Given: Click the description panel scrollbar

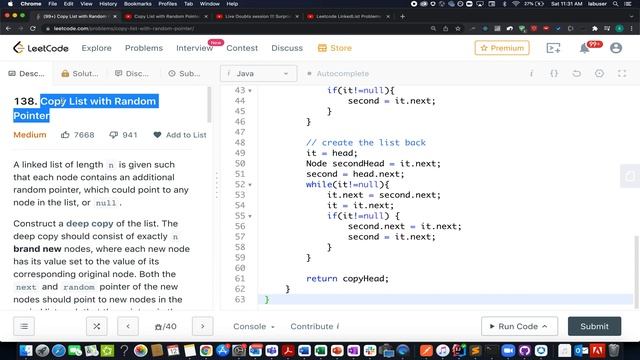Looking at the screenshot, I should coord(209,104).
